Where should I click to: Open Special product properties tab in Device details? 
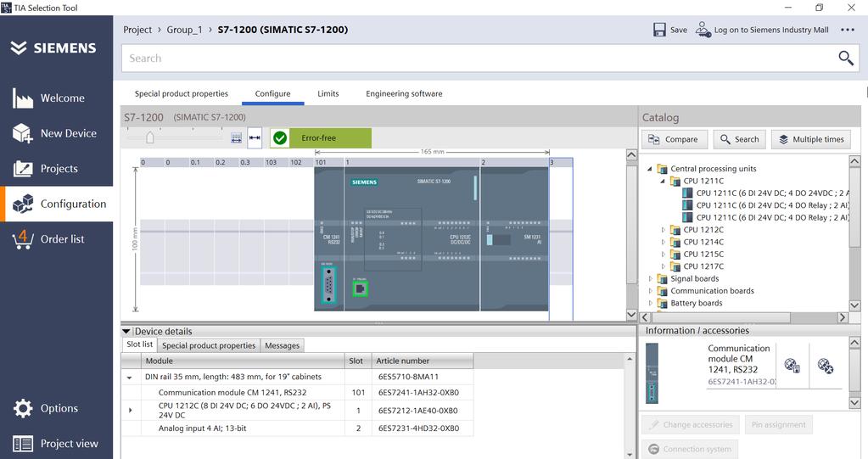pos(209,345)
